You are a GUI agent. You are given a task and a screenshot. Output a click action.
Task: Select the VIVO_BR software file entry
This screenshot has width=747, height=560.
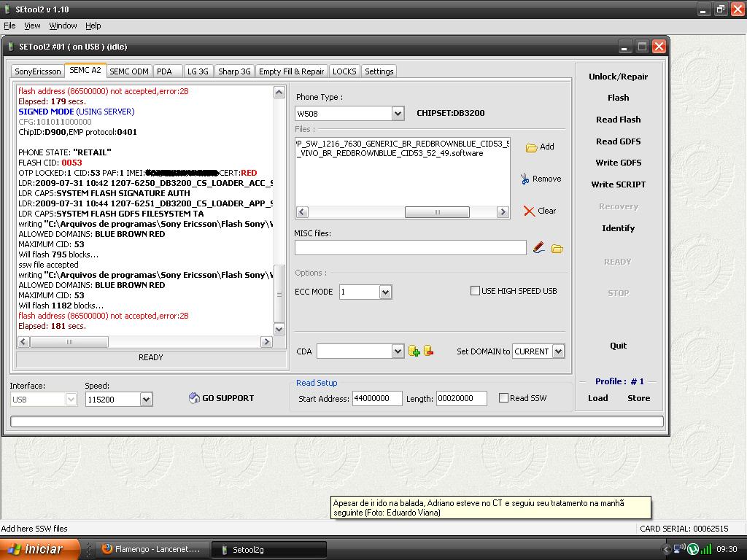pyautogui.click(x=390, y=153)
